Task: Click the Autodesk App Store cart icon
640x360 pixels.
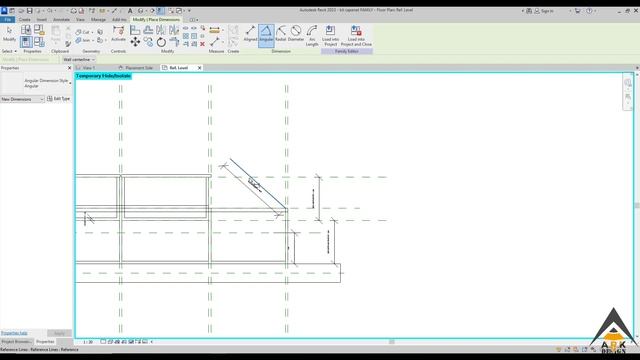Action: click(578, 11)
